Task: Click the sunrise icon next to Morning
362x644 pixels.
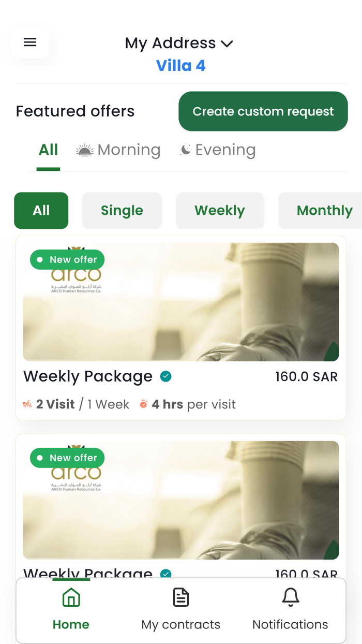Action: click(84, 150)
